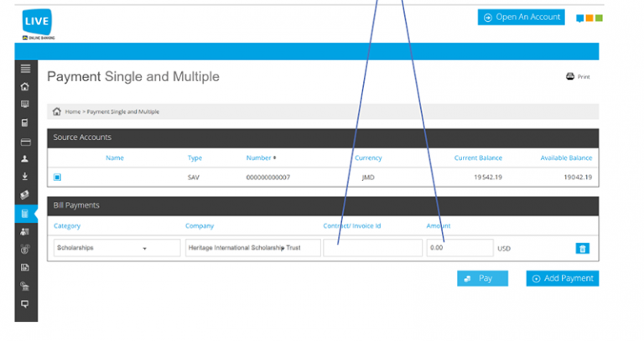This screenshot has height=341, width=644.
Task: Click the Add Payment button
Action: 562,278
